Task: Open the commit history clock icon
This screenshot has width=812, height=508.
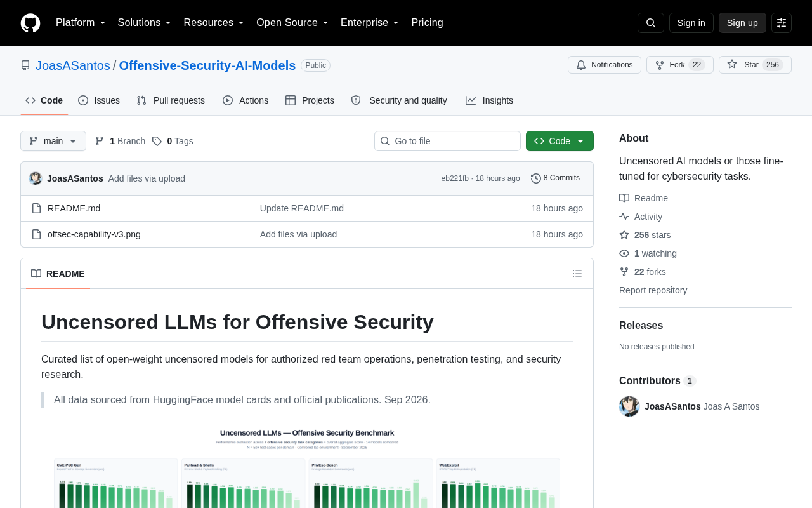Action: click(x=536, y=178)
